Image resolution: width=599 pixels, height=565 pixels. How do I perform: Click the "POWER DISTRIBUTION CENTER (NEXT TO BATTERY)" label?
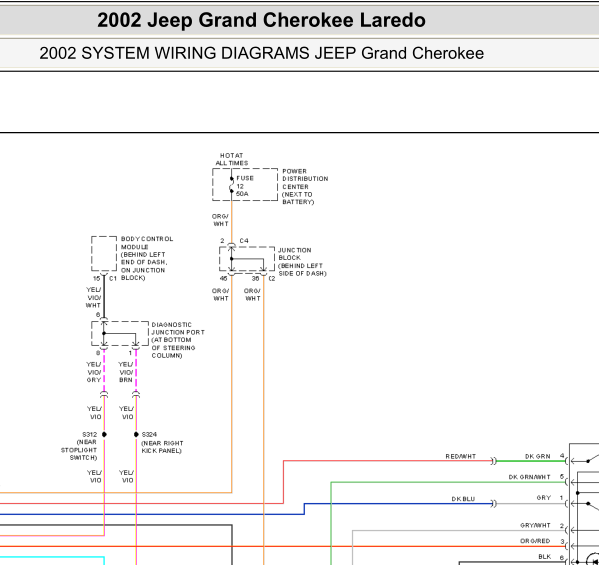(x=305, y=186)
